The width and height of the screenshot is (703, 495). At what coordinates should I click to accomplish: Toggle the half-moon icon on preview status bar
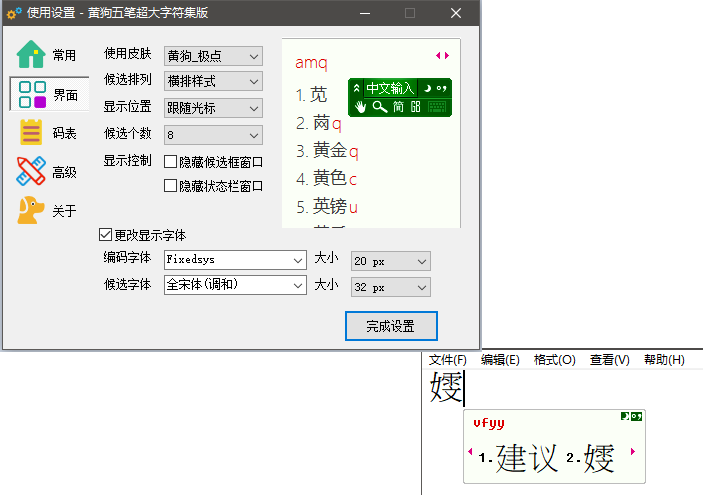click(426, 88)
